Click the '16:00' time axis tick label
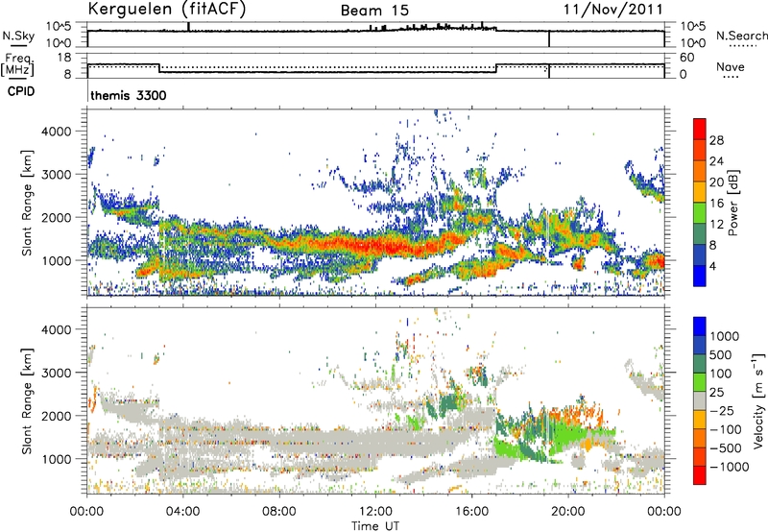 tap(471, 512)
